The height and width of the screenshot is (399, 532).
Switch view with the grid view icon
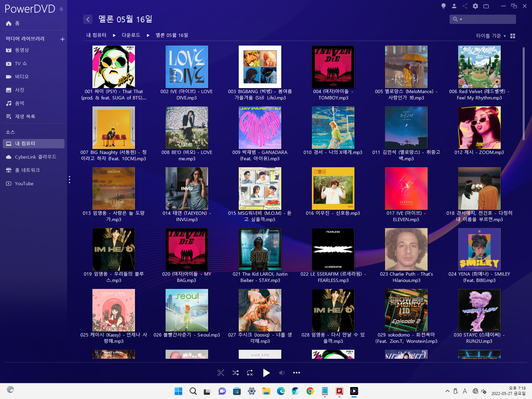[513, 36]
